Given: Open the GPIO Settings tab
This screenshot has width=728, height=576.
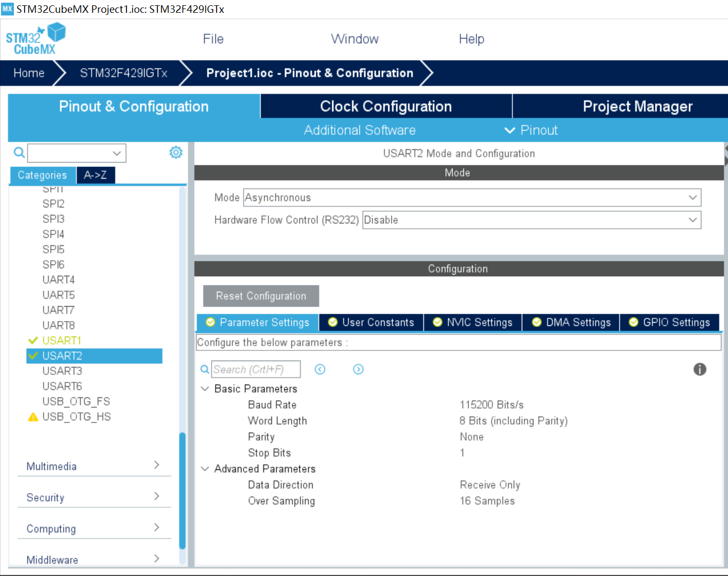Looking at the screenshot, I should point(669,322).
